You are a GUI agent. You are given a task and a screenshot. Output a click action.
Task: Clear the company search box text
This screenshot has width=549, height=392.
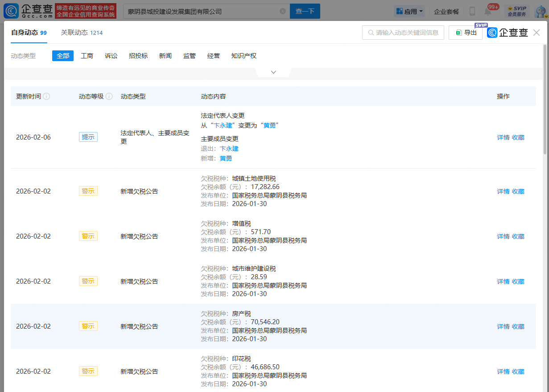point(283,11)
